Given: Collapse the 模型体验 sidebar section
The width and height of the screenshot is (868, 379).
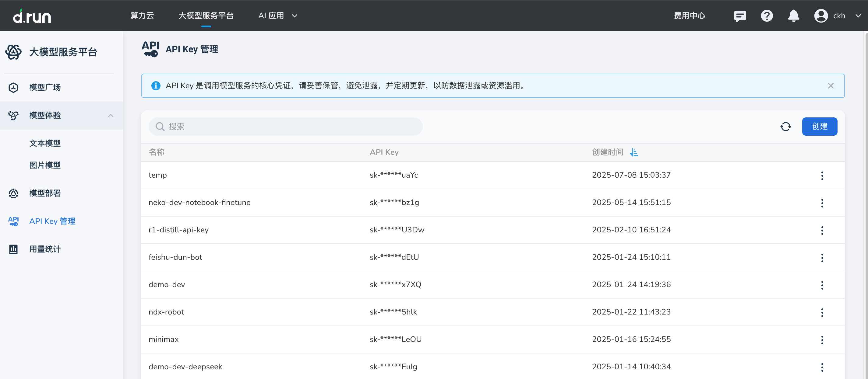Looking at the screenshot, I should click(x=111, y=116).
